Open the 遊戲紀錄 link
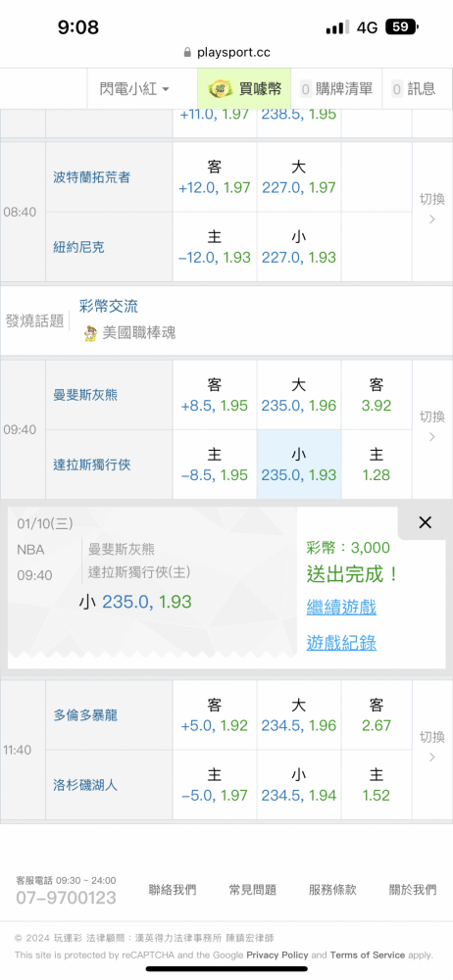Screen dimensions: 453x980 pos(341,643)
